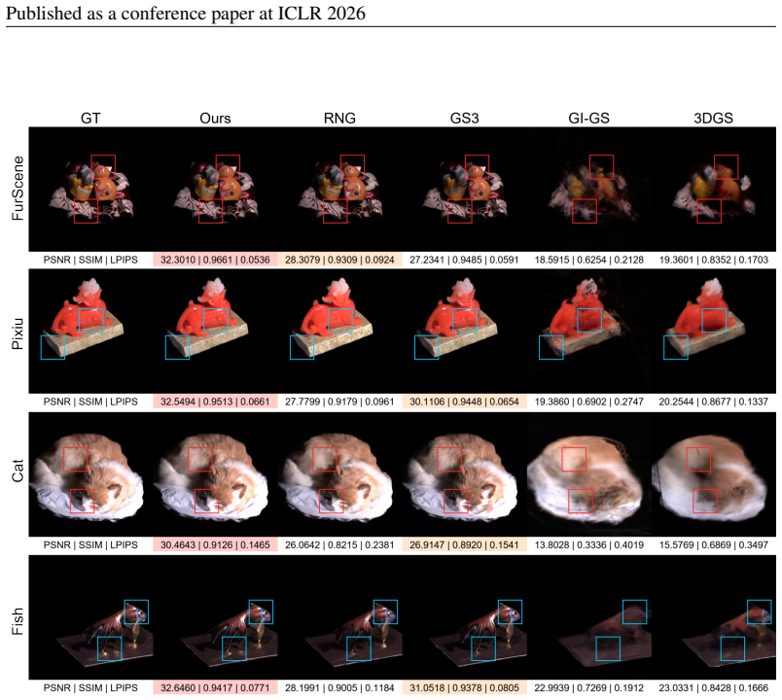This screenshot has height=700, width=782.
Task: Open the Cat RNG image
Action: (340, 474)
